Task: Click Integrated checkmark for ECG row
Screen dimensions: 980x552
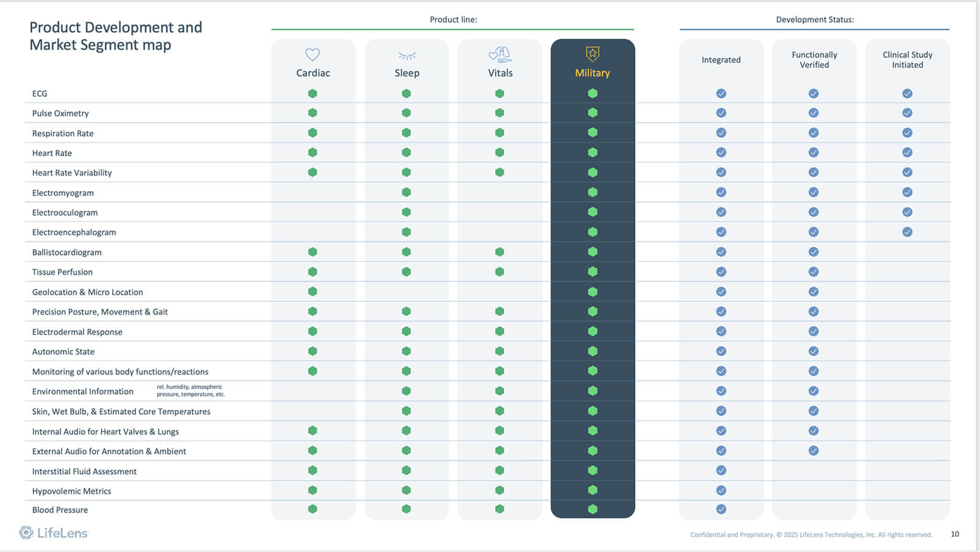Action: coord(721,93)
